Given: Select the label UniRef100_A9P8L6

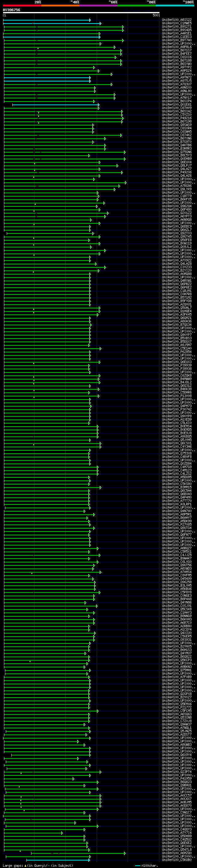Looking at the screenshot, I should pos(177,47).
